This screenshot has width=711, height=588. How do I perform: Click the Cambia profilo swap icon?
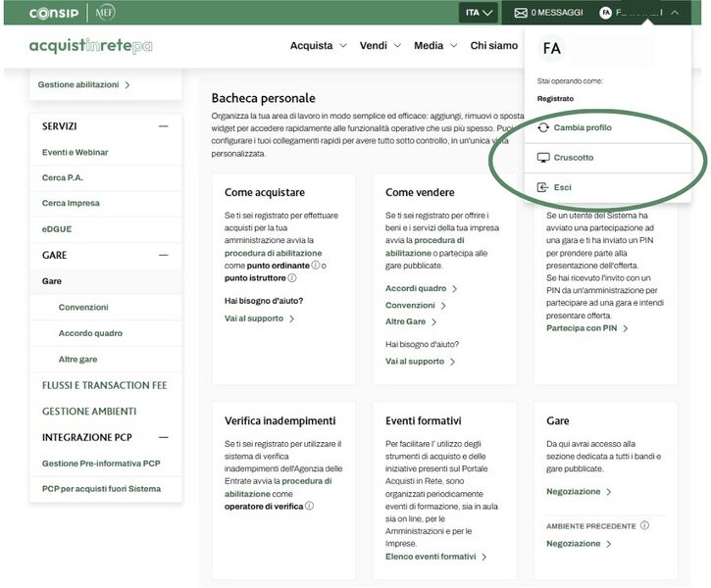[543, 128]
